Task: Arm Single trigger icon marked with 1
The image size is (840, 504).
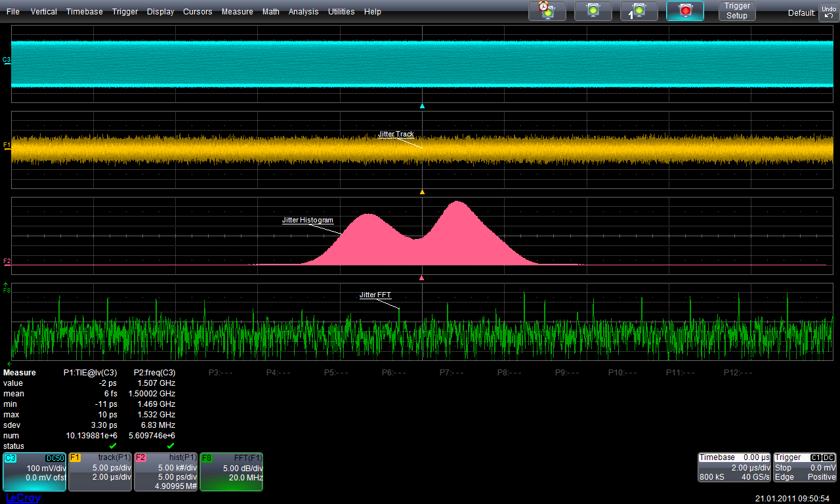Action: click(638, 10)
